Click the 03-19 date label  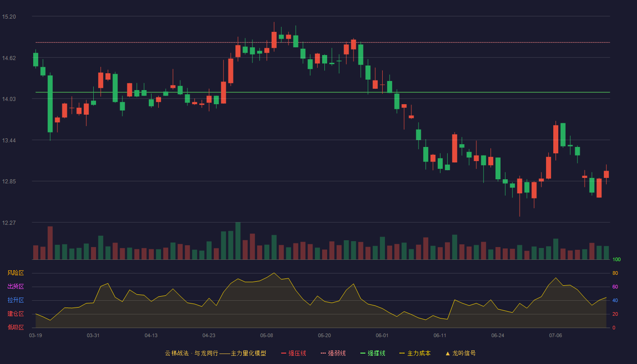coord(35,335)
